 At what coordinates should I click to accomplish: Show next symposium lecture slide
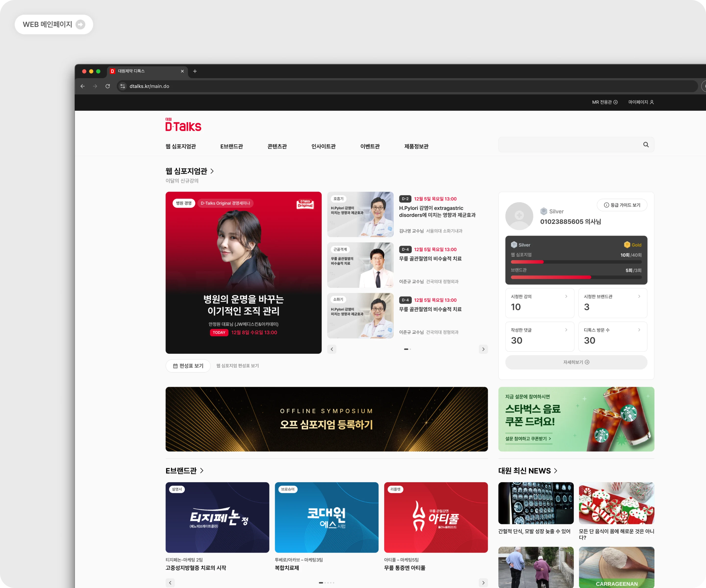tap(483, 349)
